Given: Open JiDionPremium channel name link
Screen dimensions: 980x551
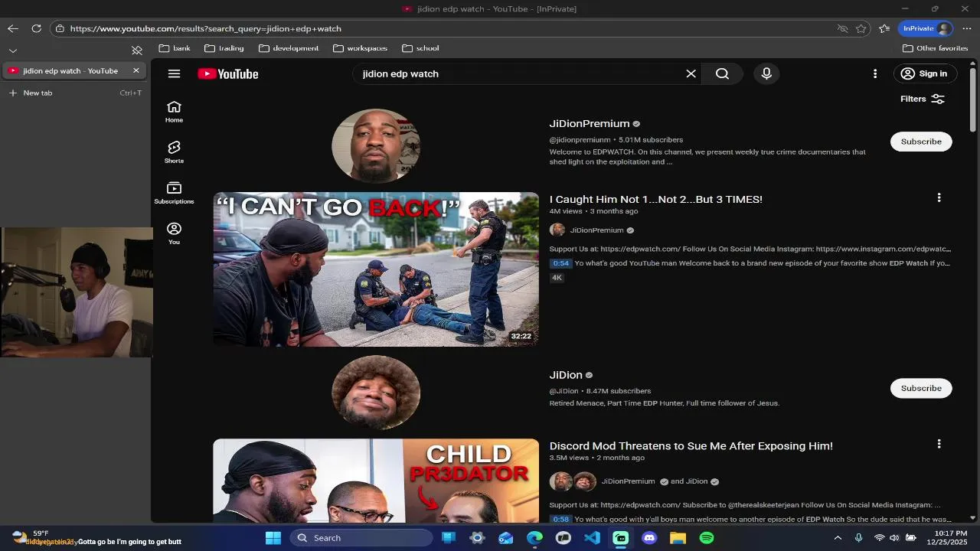Looking at the screenshot, I should pos(590,123).
